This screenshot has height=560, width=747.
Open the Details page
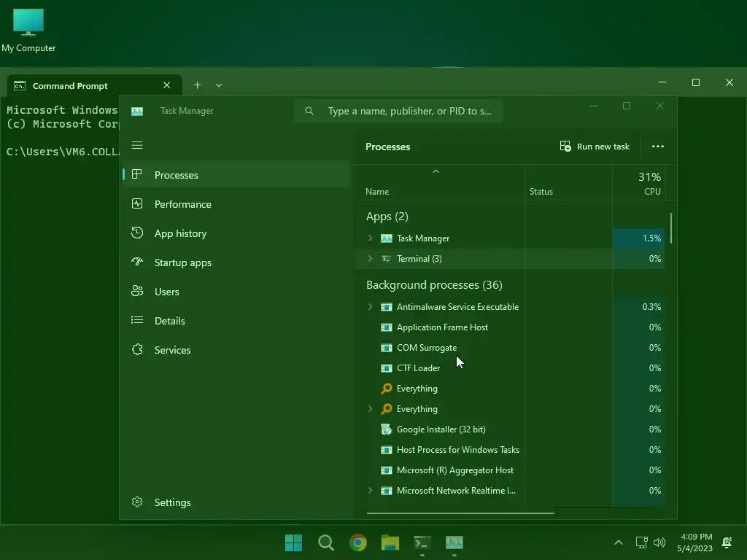coord(237,321)
